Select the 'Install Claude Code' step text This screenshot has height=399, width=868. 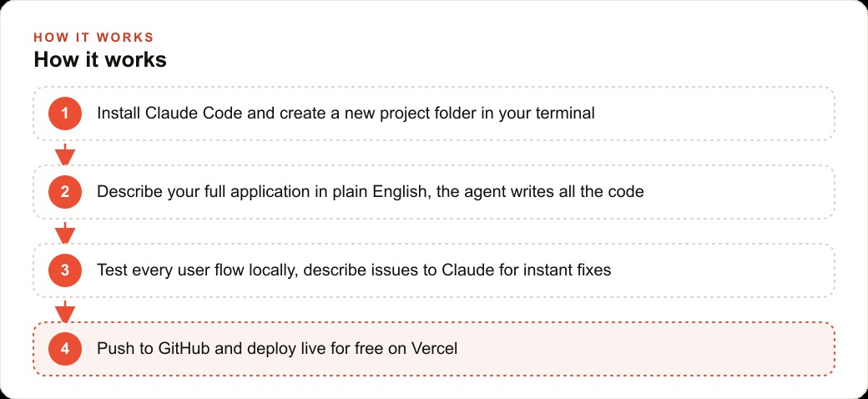[x=346, y=114]
